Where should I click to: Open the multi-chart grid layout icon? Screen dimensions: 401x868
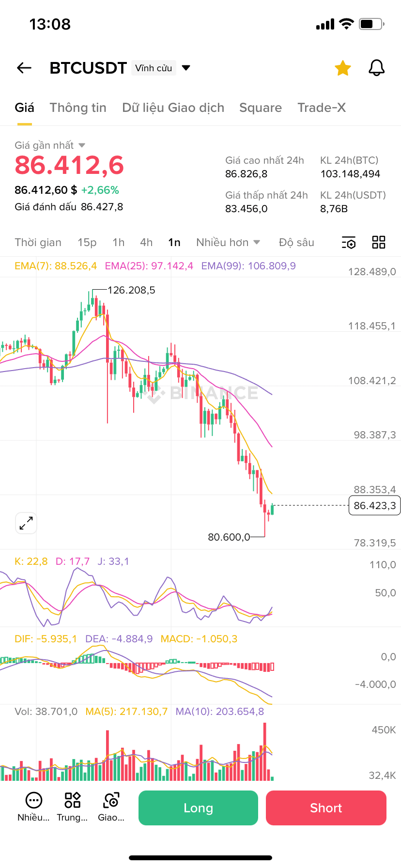point(379,242)
